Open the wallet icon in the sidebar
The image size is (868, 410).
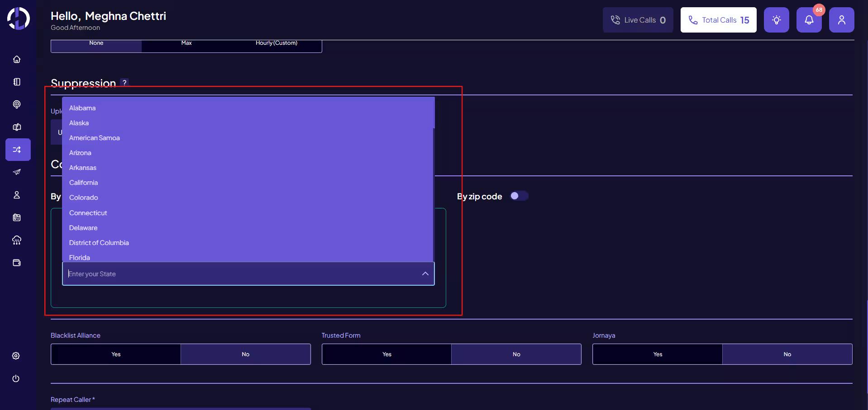pos(17,263)
